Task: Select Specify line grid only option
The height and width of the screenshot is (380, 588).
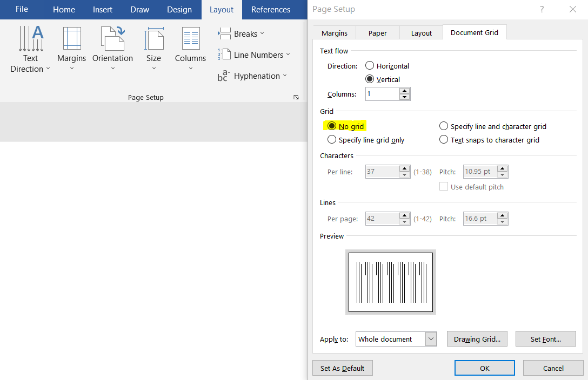Action: [332, 140]
